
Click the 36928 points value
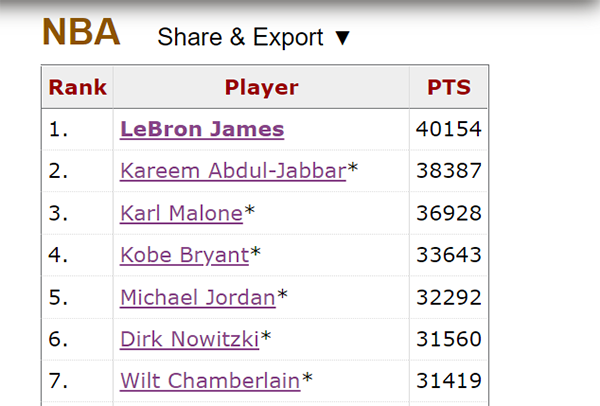[449, 213]
